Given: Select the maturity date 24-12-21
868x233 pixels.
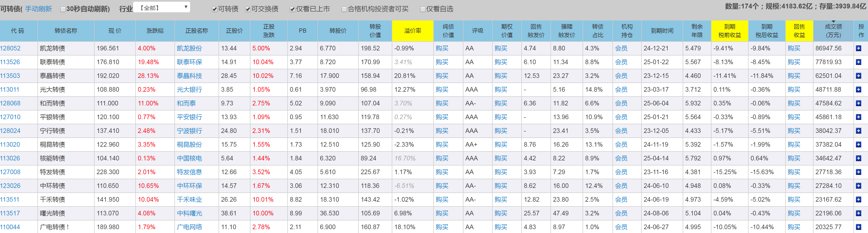Looking at the screenshot, I should [x=656, y=48].
